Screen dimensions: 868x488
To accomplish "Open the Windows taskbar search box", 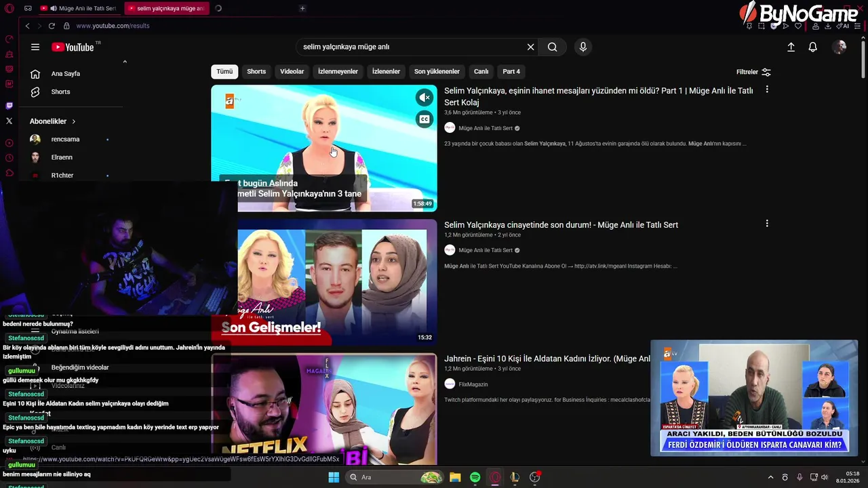I will point(396,477).
